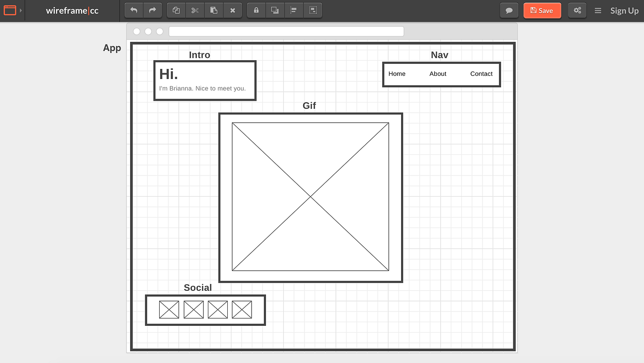
Task: Select the Clone/duplicate icon
Action: click(x=176, y=10)
